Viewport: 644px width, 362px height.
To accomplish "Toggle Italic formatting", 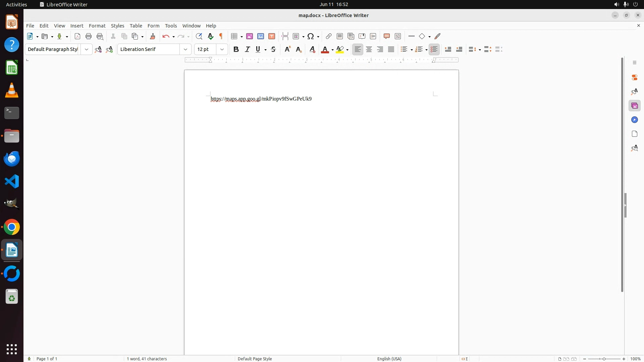I will 248,49.
